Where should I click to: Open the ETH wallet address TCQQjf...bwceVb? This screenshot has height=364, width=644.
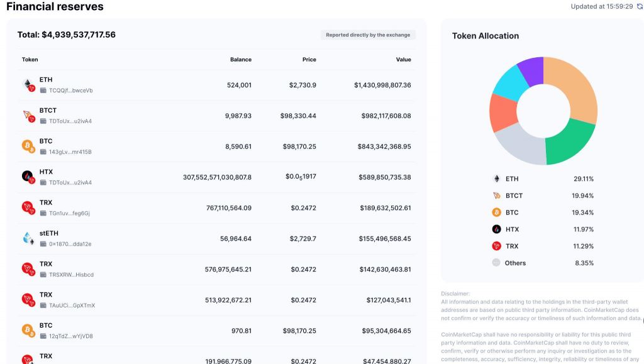[70, 91]
